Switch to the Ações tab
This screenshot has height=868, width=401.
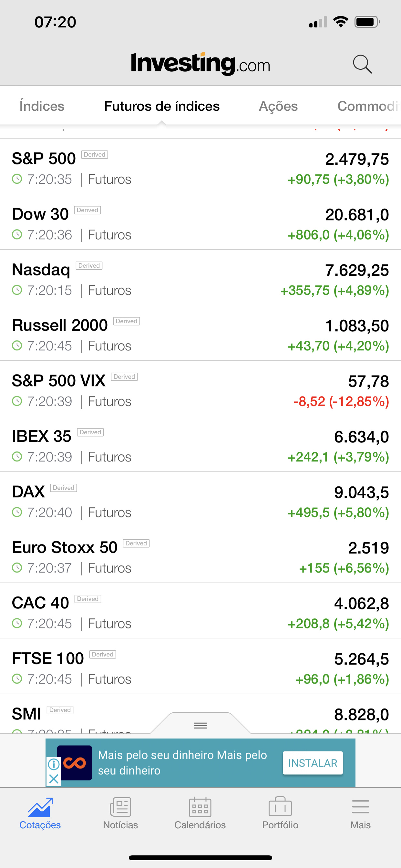pyautogui.click(x=278, y=106)
